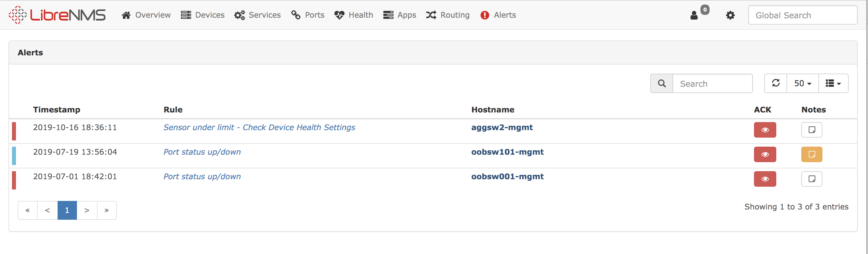
Task: Click the table refresh icon
Action: [x=776, y=83]
